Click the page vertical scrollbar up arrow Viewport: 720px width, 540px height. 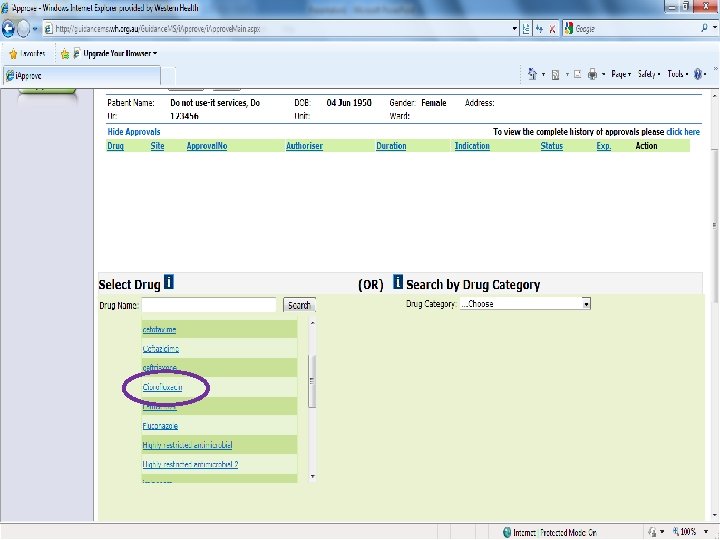714,96
